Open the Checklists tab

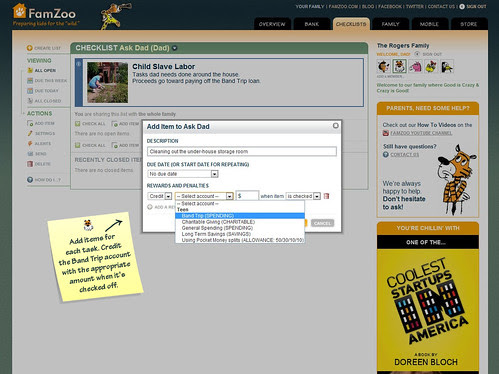[x=351, y=24]
